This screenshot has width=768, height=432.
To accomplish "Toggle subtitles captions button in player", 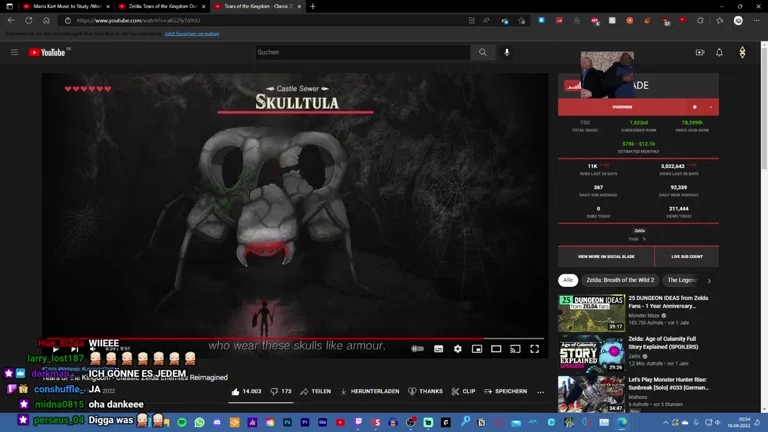I will pyautogui.click(x=438, y=349).
